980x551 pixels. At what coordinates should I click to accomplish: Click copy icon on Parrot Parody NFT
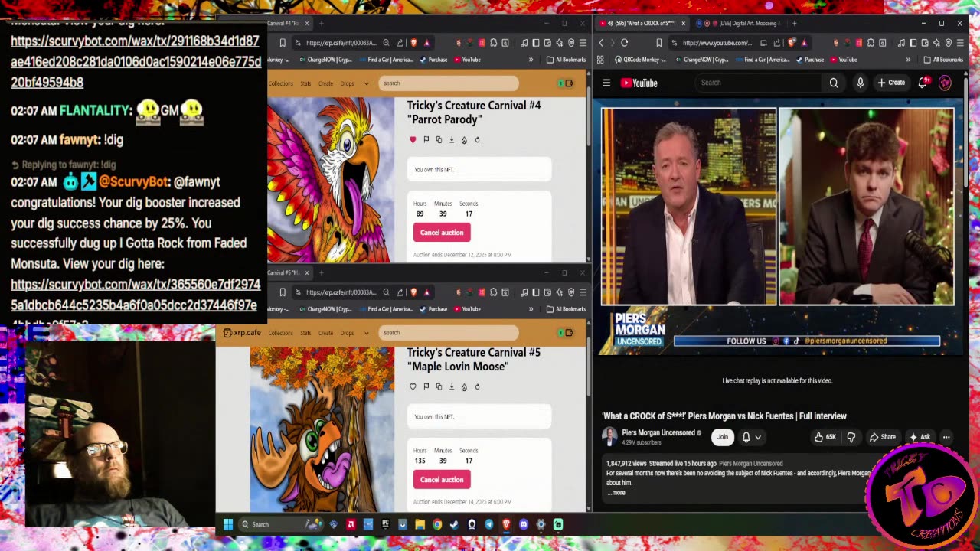click(x=439, y=140)
